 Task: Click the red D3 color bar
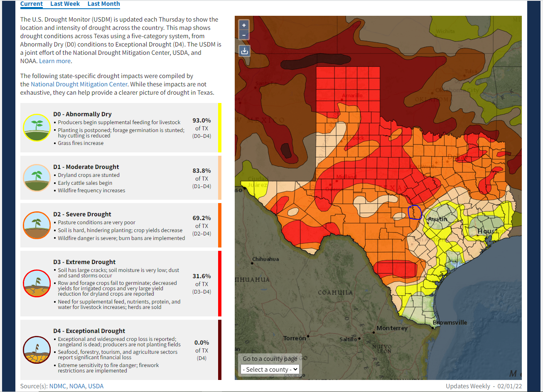(220, 284)
